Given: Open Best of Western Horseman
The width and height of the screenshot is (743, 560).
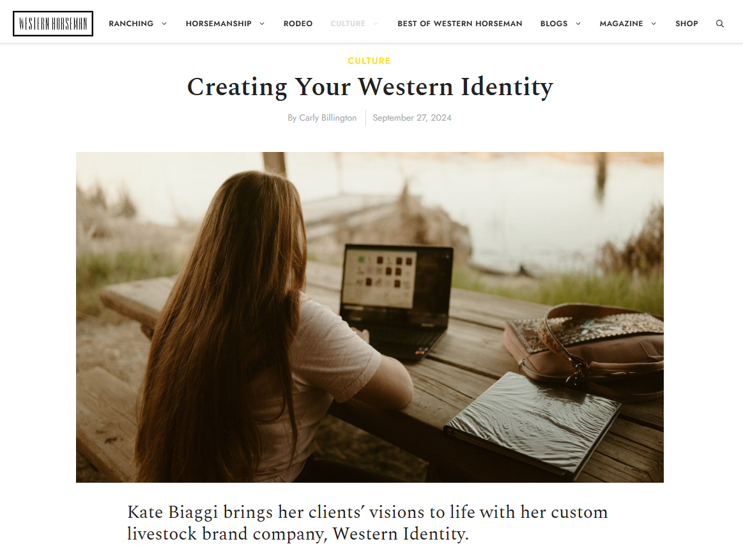Looking at the screenshot, I should point(459,24).
